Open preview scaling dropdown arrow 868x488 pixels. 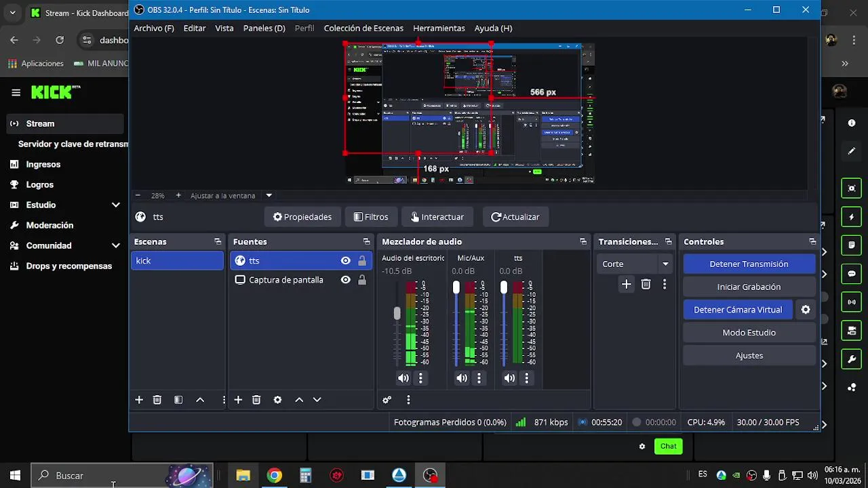(269, 196)
